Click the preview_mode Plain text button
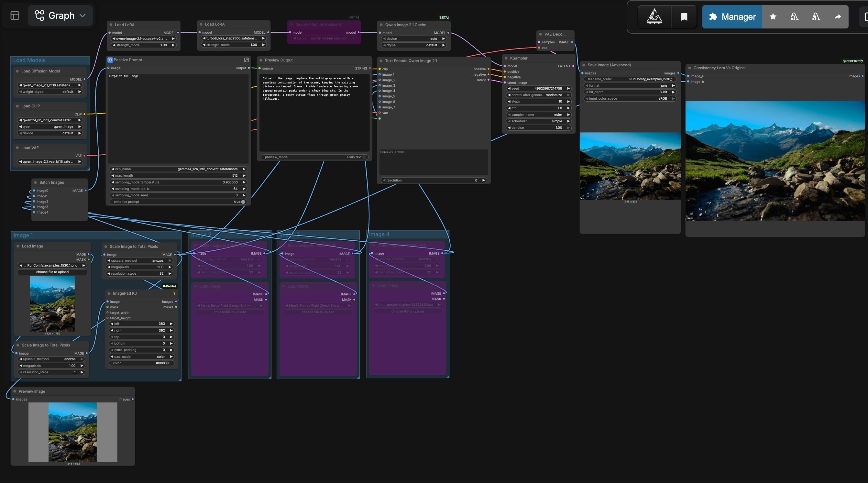Viewport: 868px width, 483px height. (x=314, y=157)
